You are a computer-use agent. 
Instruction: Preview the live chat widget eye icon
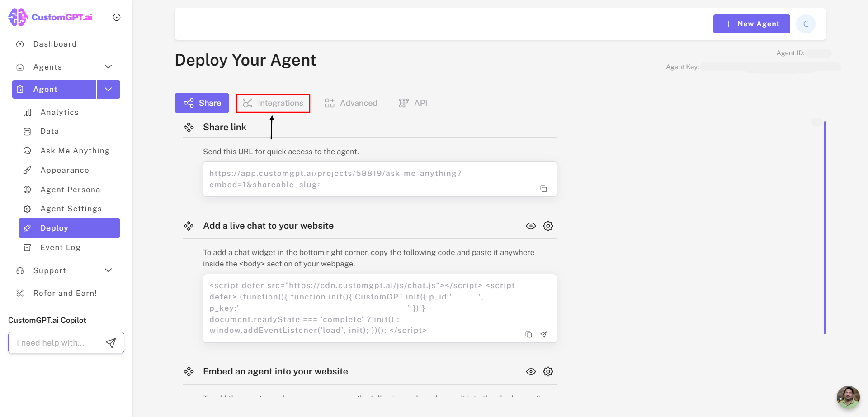pos(531,226)
